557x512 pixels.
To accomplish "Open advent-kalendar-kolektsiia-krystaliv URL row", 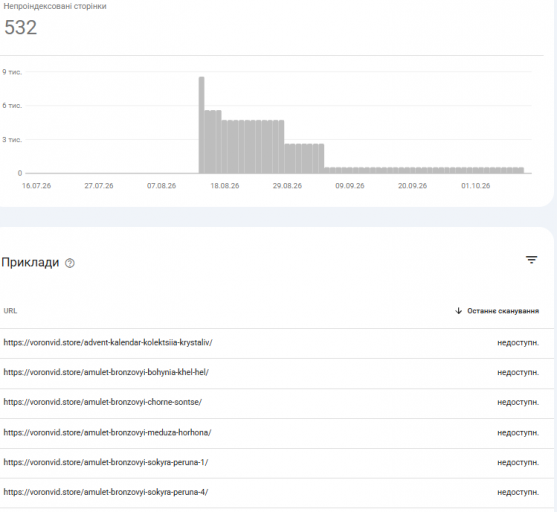I will [x=277, y=343].
